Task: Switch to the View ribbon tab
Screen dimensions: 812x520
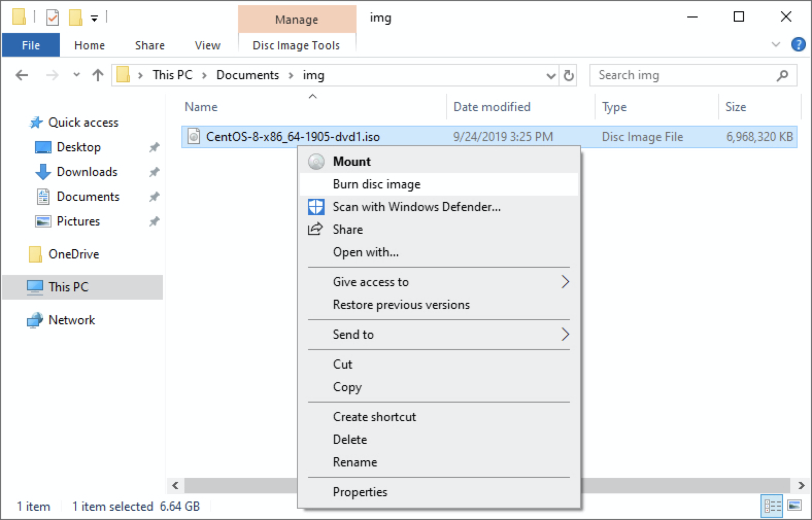Action: coord(208,45)
